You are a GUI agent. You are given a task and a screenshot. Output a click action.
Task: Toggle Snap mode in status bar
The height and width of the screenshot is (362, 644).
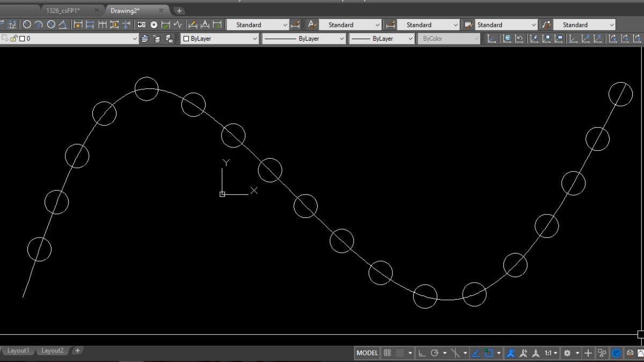click(x=400, y=353)
